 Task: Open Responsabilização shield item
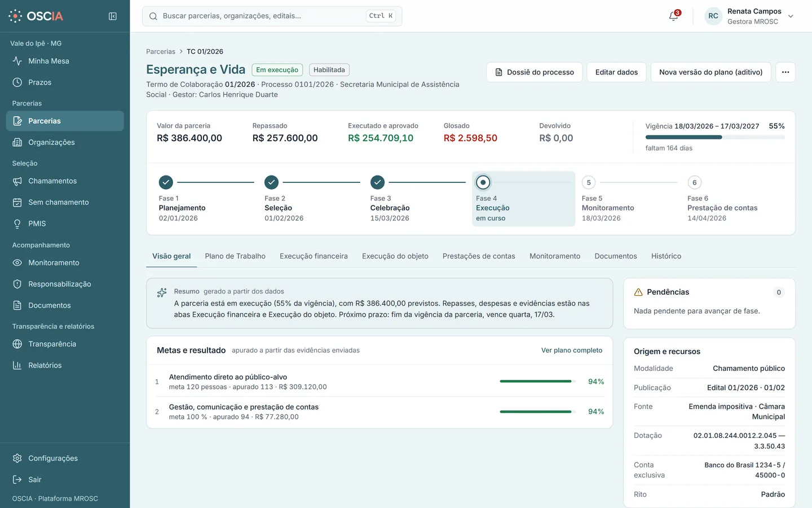tap(65, 284)
